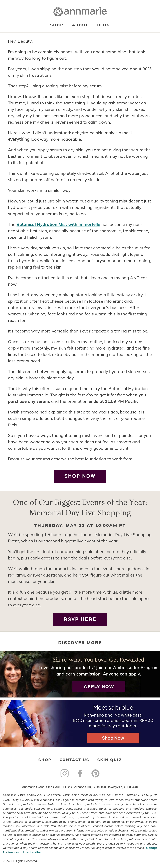Viewport: 160px width, 868px height.
Task: Go to the BLOG header link
Action: pos(103,25)
